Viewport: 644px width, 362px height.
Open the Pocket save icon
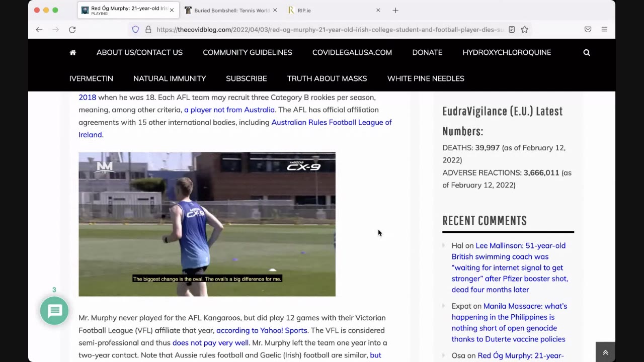pos(588,30)
